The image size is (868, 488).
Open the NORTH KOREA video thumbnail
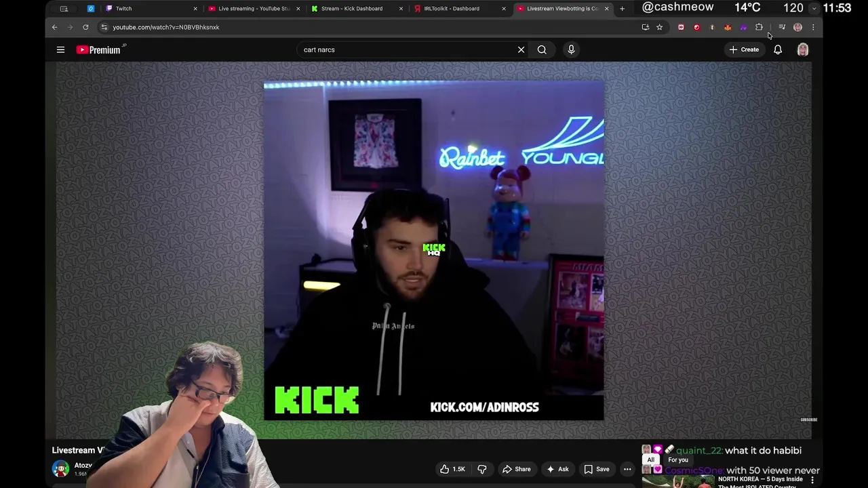[678, 481]
